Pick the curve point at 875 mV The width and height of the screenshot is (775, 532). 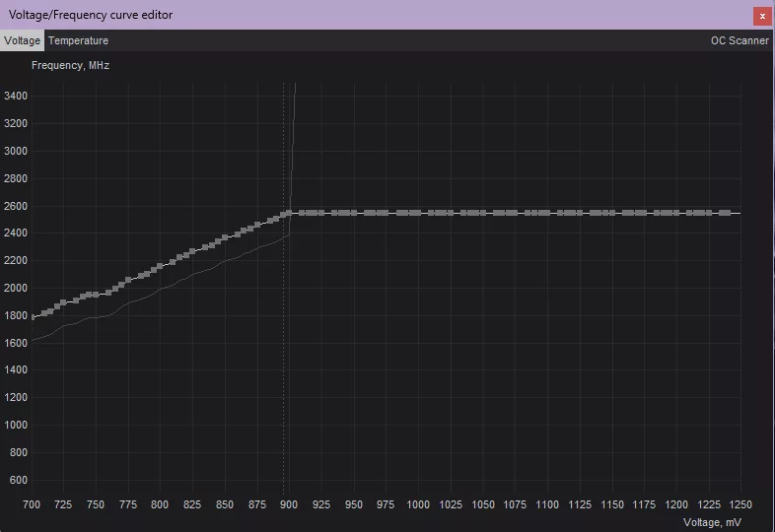[256, 225]
